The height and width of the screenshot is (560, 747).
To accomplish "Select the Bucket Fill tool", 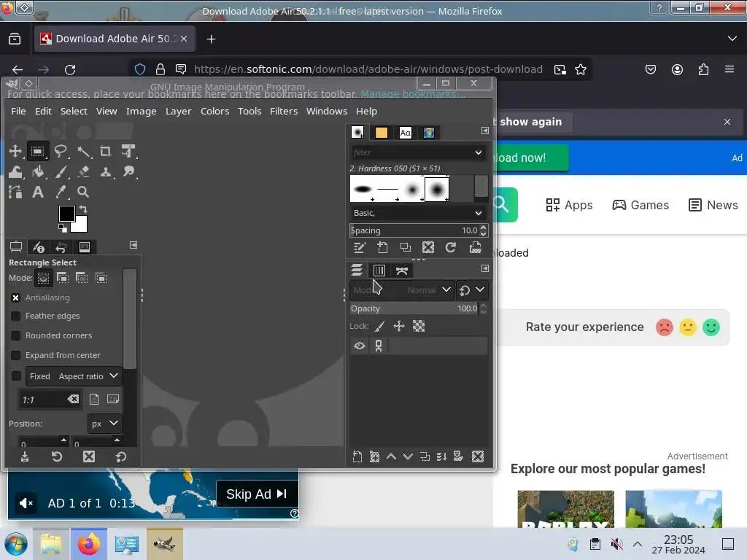I will point(38,171).
